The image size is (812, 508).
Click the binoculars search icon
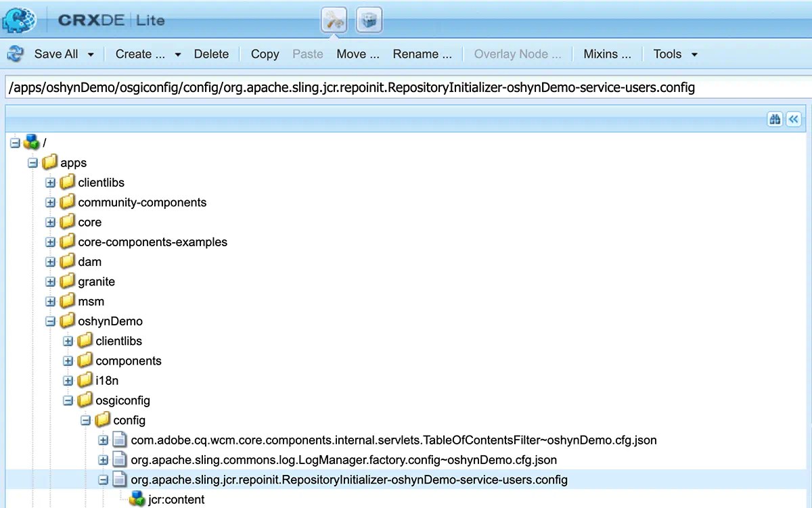click(775, 119)
